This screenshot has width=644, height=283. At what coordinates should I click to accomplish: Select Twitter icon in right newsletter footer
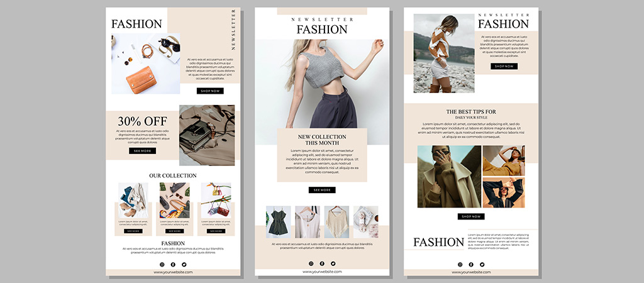[482, 264]
